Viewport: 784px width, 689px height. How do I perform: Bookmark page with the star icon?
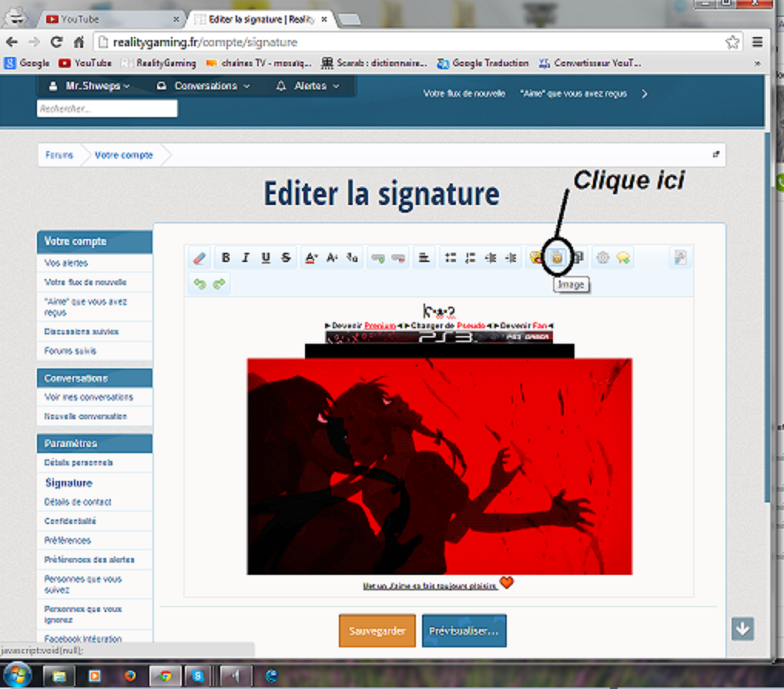pyautogui.click(x=732, y=42)
